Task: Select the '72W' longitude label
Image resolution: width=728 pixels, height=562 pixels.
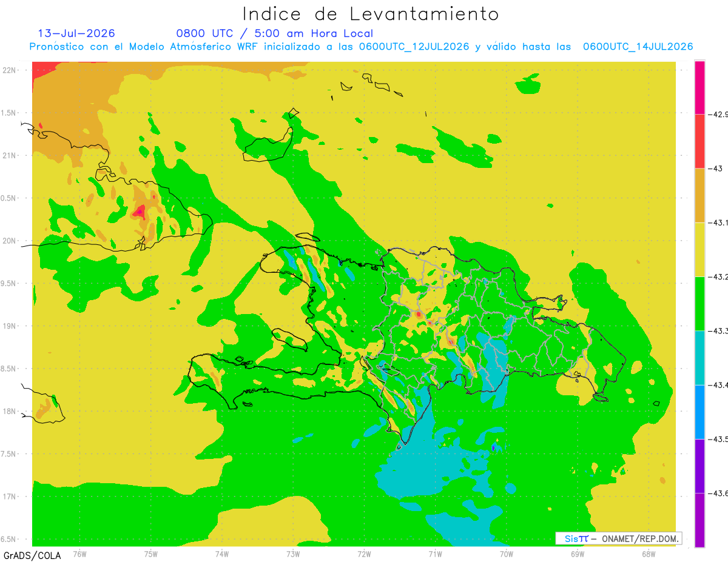Action: [365, 553]
